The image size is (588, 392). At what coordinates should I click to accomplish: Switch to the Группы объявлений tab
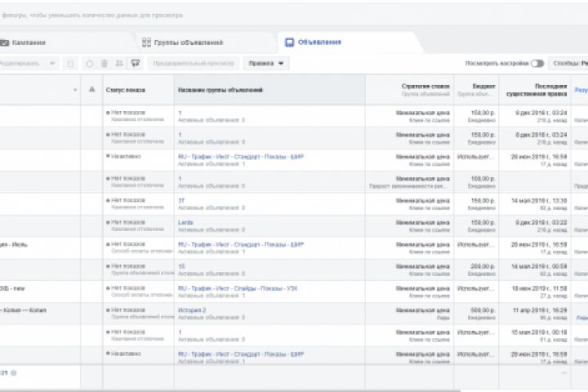188,42
